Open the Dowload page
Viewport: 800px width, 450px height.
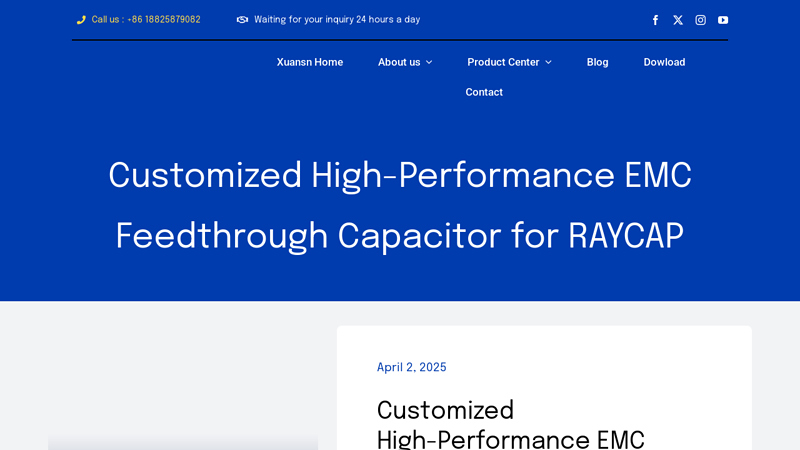pos(664,62)
